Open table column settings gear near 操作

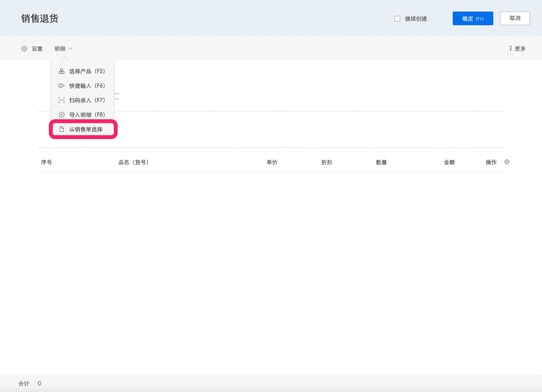(x=507, y=162)
